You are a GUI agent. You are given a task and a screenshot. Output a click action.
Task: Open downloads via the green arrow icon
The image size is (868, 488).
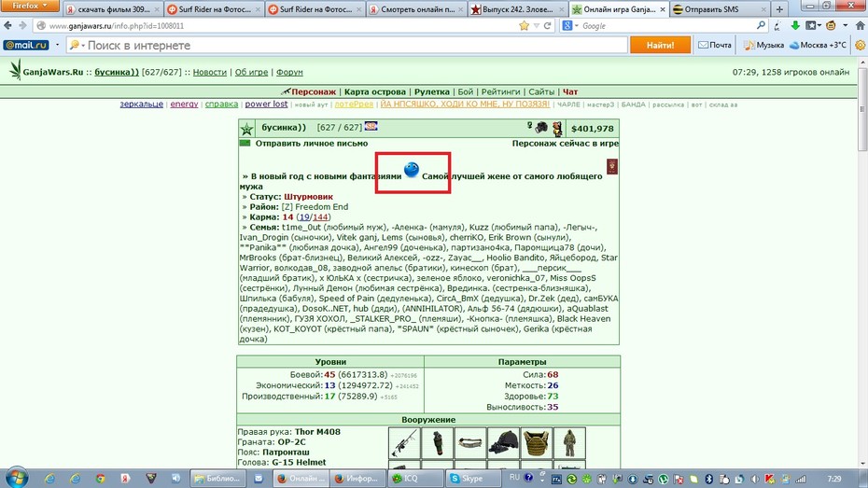point(795,25)
